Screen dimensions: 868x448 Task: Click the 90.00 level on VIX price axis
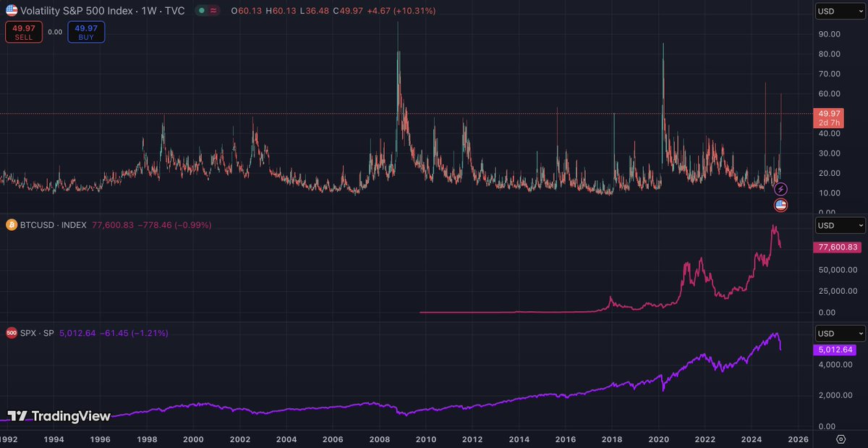point(829,34)
